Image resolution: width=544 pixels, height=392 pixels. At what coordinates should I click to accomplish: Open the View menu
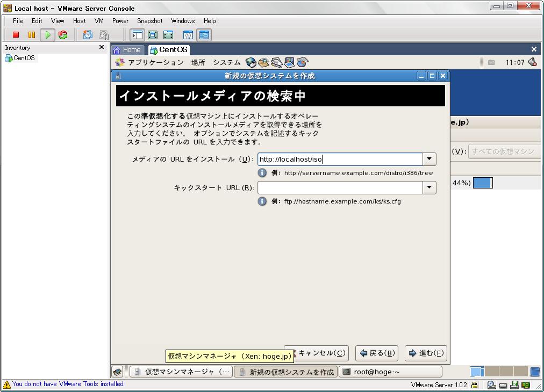coord(58,21)
